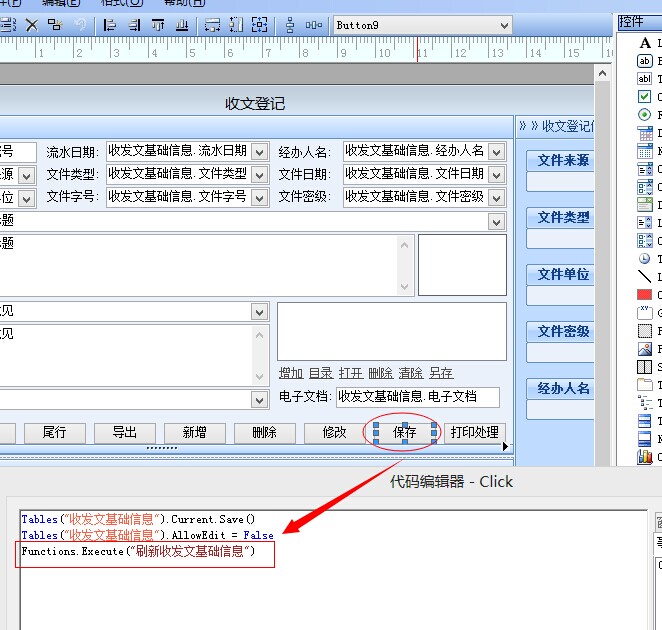Align selected controls to the right
662x630 pixels.
pos(134,25)
